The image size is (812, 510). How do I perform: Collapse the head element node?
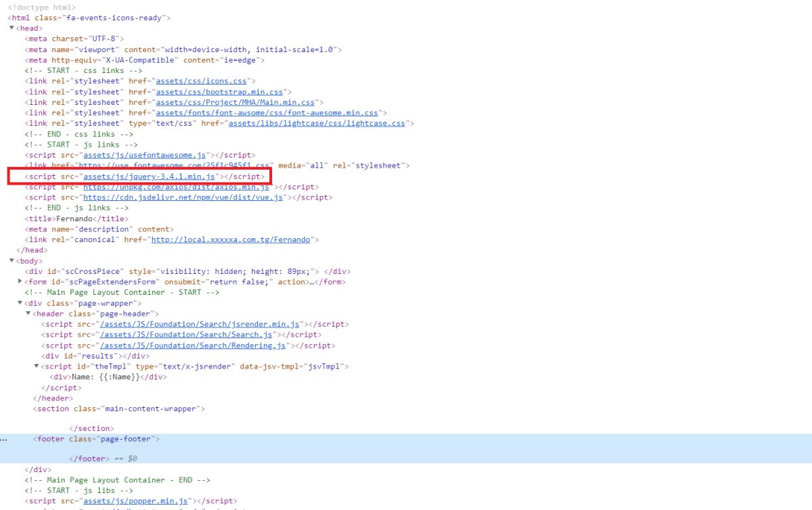12,28
